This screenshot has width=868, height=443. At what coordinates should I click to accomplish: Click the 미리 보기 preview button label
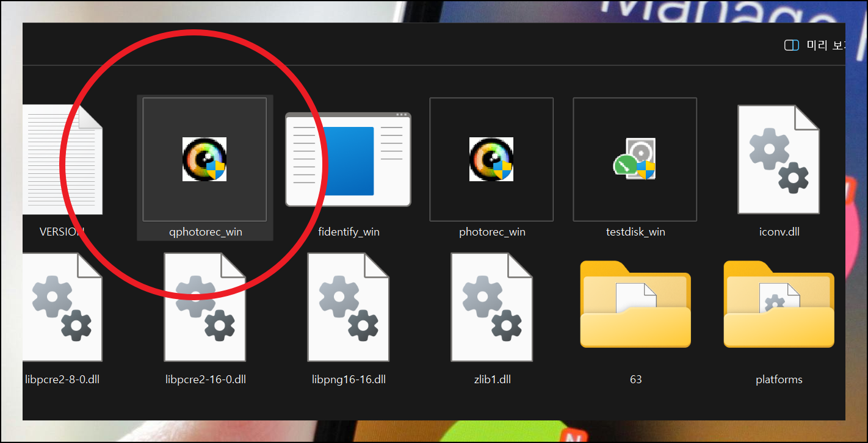point(826,46)
